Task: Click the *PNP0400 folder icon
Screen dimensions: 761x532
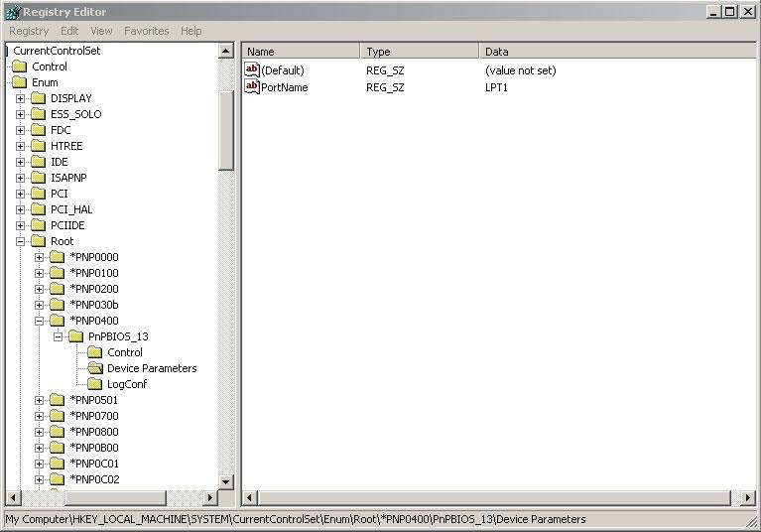Action: tap(58, 321)
